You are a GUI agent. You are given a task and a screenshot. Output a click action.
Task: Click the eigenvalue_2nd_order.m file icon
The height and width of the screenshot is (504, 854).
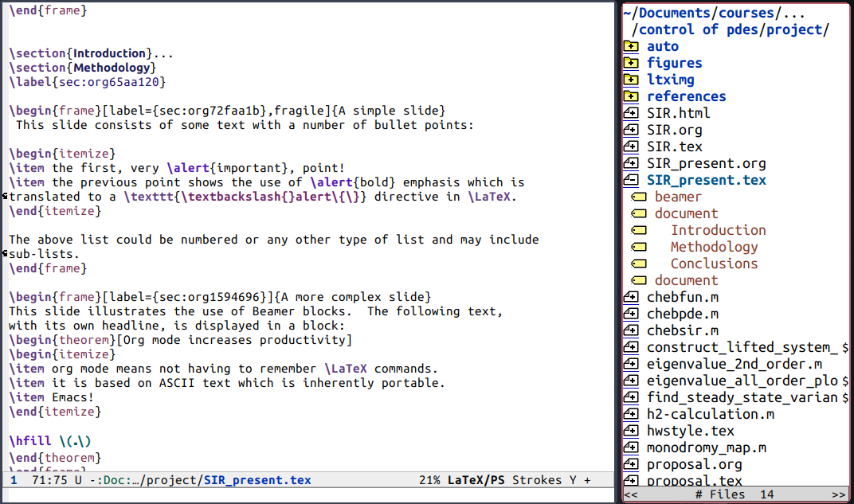631,364
